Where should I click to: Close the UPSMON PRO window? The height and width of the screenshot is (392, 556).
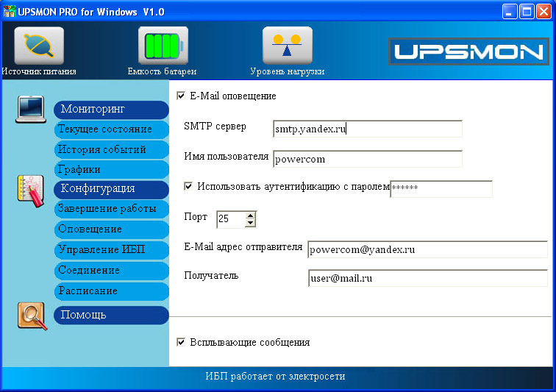click(x=543, y=12)
